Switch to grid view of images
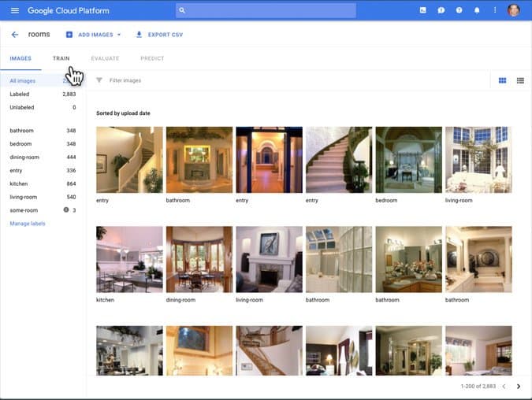 click(x=503, y=80)
